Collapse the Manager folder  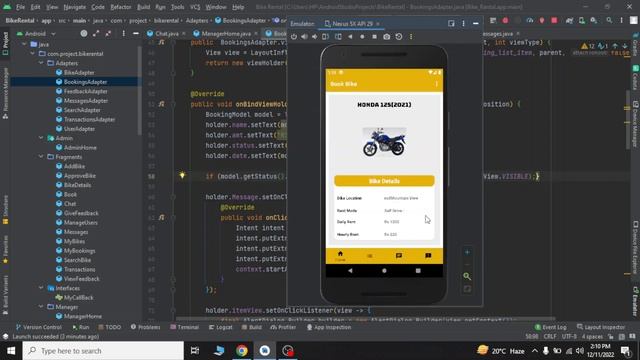pos(41,307)
